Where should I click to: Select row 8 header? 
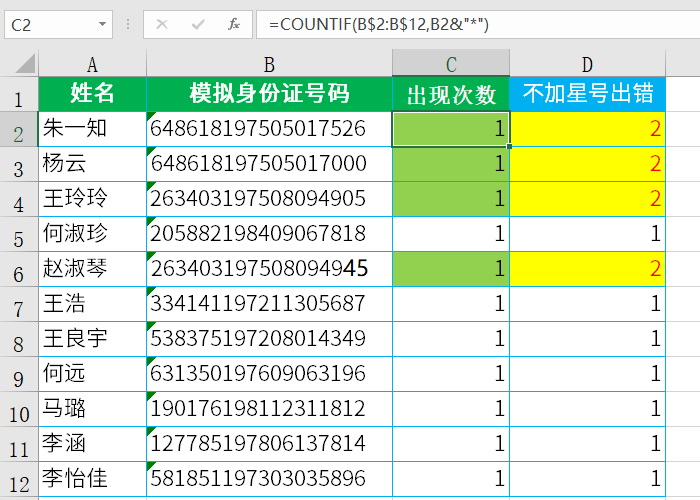[19, 339]
